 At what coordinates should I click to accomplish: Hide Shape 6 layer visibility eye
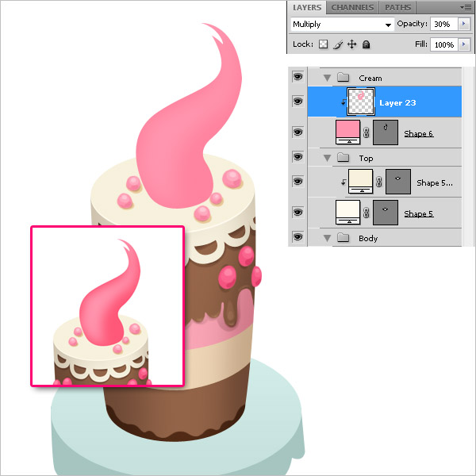297,132
